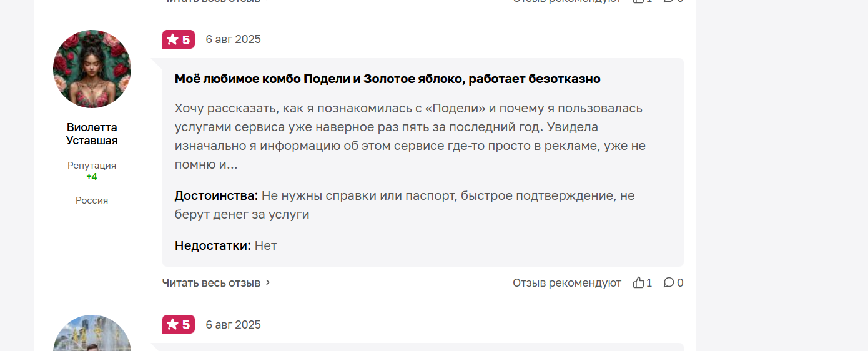The width and height of the screenshot is (868, 351).
Task: Click the reputation value '+4'
Action: point(92,177)
